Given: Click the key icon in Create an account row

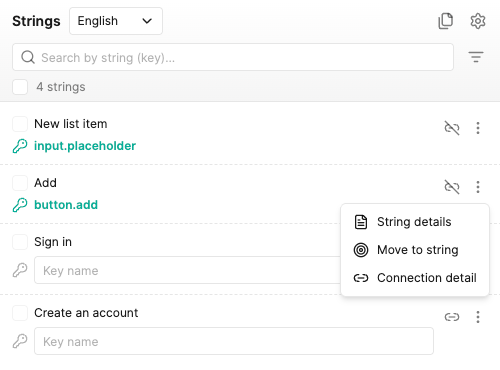Looking at the screenshot, I should (20, 341).
